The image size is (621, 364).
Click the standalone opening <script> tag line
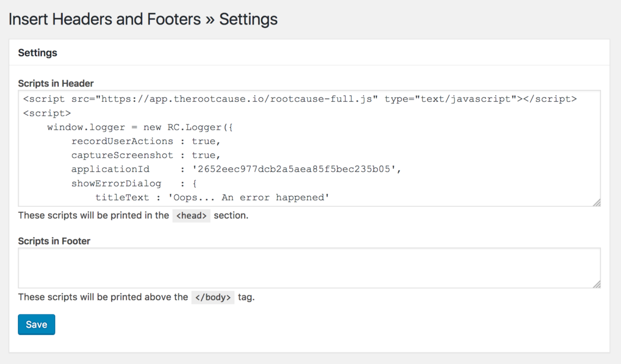47,113
